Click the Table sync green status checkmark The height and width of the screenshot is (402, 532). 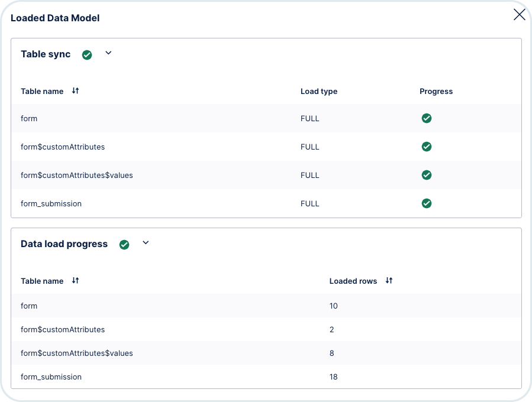[87, 55]
